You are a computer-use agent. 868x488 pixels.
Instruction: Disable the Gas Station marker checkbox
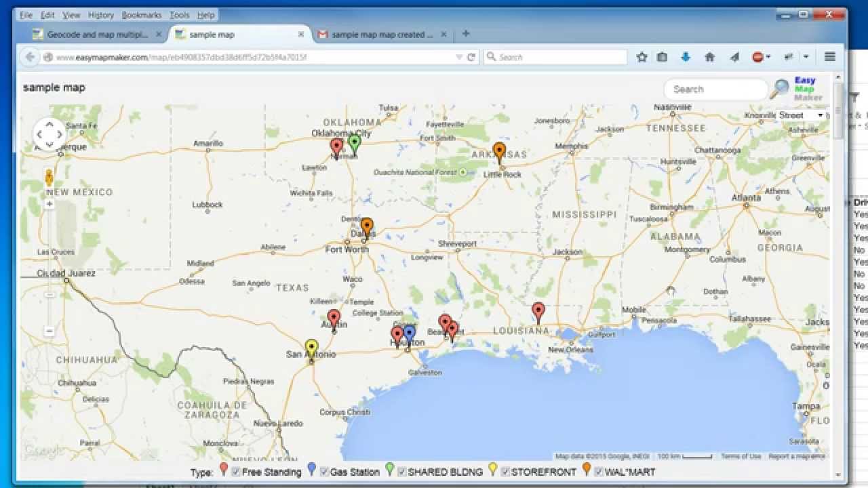[322, 471]
